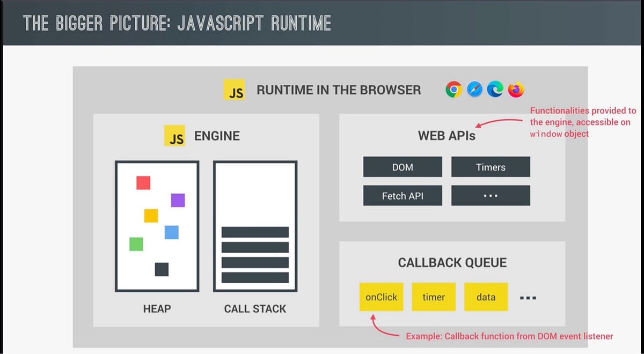Viewport: 644px width, 354px height.
Task: Click the Edge browser icon
Action: 495,90
